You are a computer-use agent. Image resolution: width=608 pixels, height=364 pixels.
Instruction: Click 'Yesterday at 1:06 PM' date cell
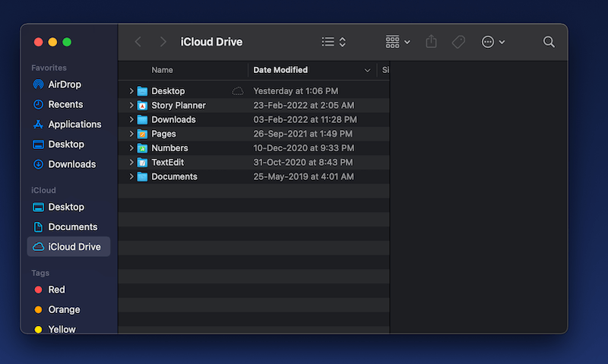pos(296,91)
